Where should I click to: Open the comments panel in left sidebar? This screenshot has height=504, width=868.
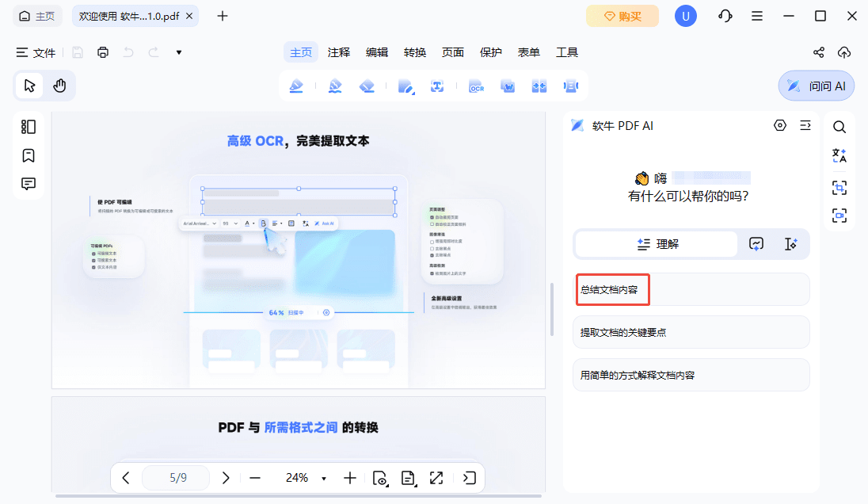click(29, 184)
